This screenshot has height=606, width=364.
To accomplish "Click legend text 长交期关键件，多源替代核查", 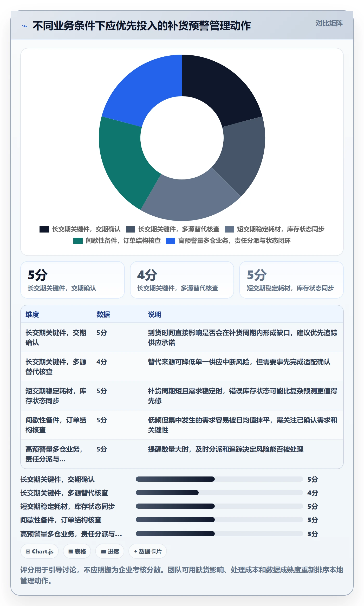I will [x=179, y=229].
